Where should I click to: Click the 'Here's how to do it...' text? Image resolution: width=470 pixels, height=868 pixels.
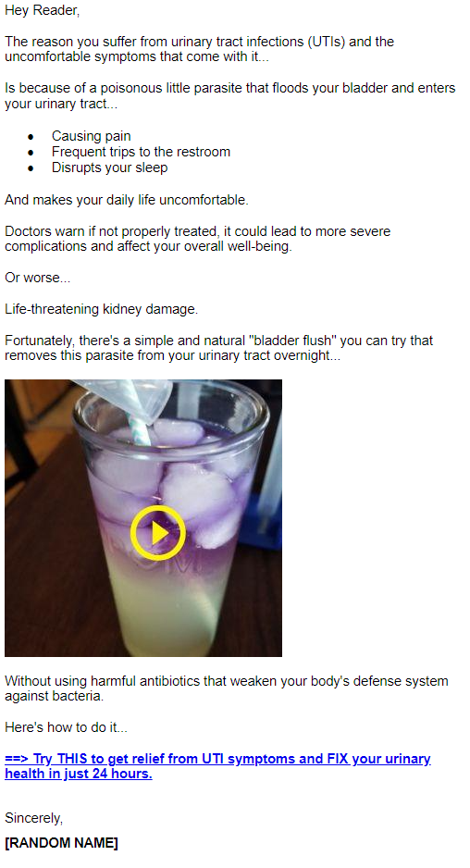(66, 726)
